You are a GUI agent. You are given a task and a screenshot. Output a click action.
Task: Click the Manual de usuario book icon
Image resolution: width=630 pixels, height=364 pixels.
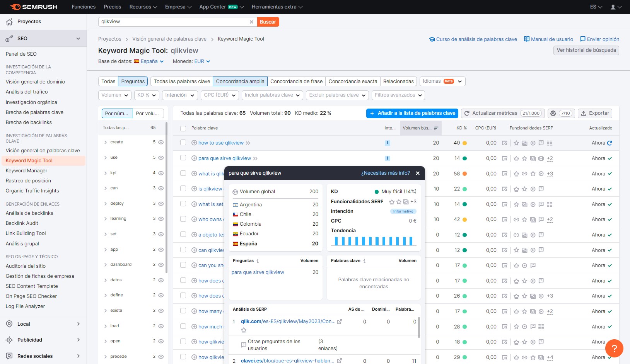[527, 39]
